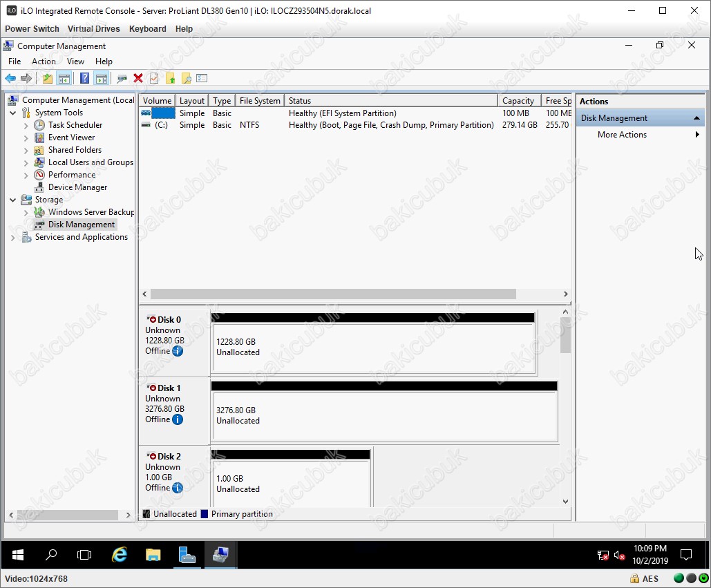711x588 pixels.
Task: Select the Healthy (EFI System Partition) volume row
Action: tap(355, 113)
